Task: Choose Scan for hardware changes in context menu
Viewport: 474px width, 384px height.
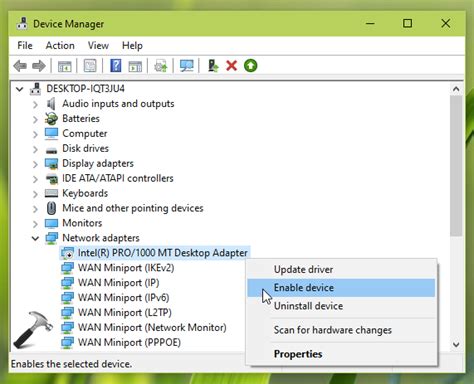Action: pyautogui.click(x=341, y=330)
